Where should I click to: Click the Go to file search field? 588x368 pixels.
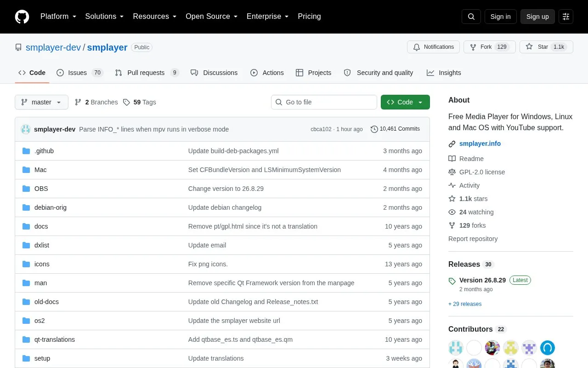(x=324, y=102)
